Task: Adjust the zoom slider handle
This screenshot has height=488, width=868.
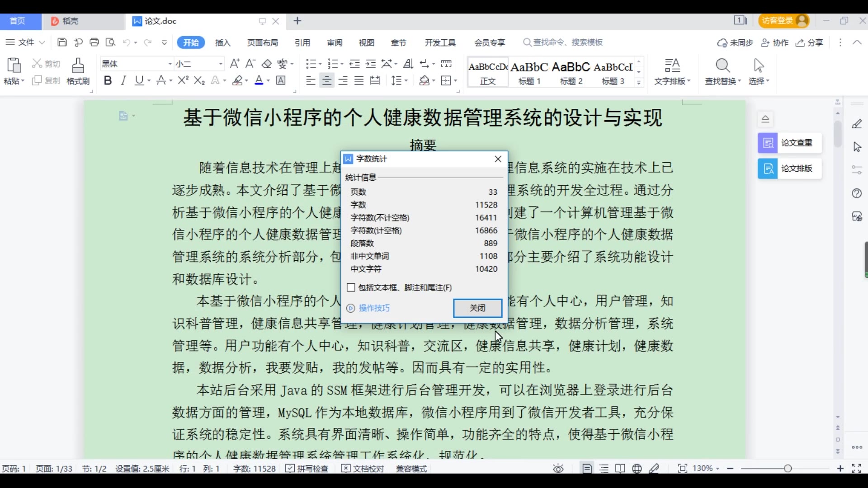Action: point(788,469)
